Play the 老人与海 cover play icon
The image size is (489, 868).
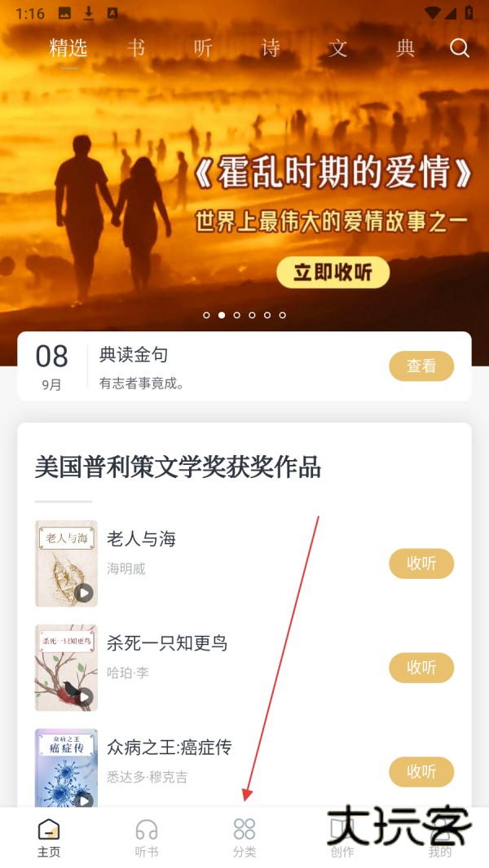(84, 594)
